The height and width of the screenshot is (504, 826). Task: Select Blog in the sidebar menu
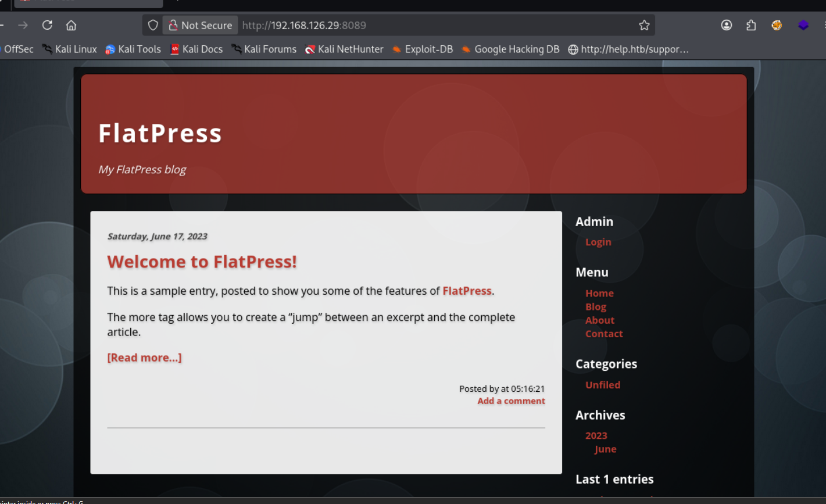[596, 307]
